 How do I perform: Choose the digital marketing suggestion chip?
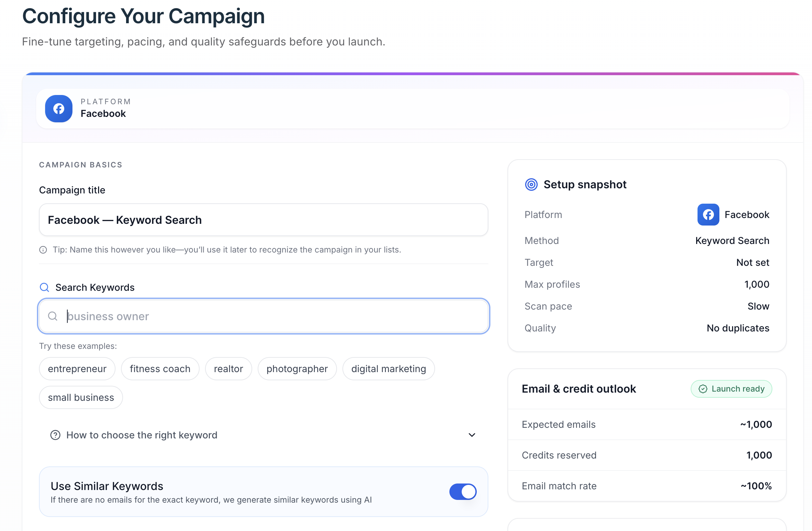388,368
